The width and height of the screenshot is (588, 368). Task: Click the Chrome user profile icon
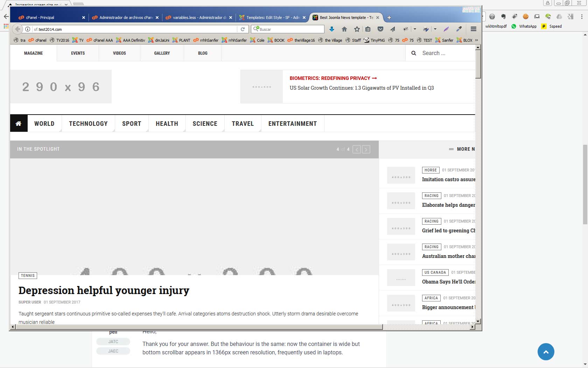[x=548, y=3]
